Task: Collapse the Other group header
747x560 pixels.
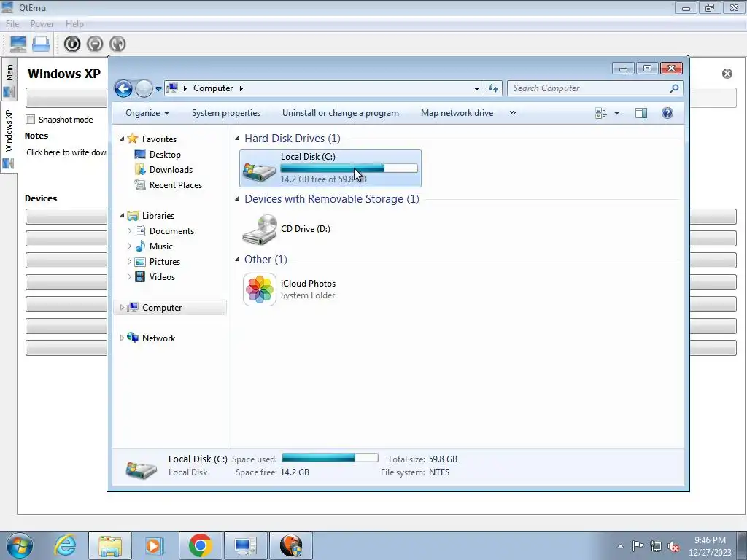Action: pos(237,260)
